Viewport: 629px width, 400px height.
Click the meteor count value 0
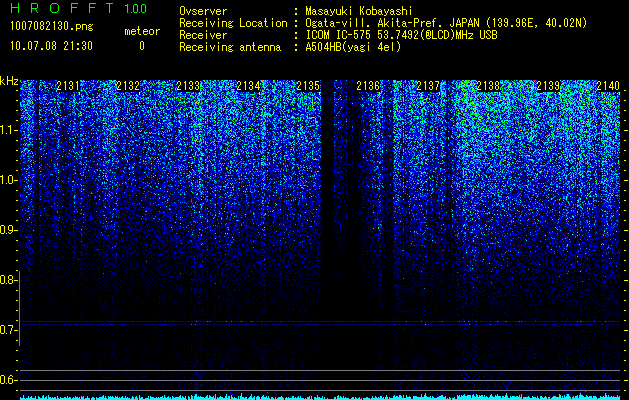(142, 46)
